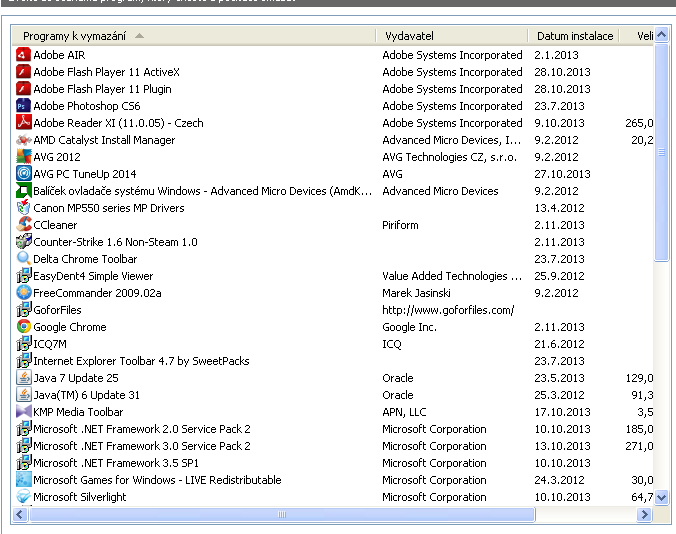The image size is (676, 534).
Task: Select Counter-Strike 1.6 Non-Steam 1.0 name
Action: (115, 242)
